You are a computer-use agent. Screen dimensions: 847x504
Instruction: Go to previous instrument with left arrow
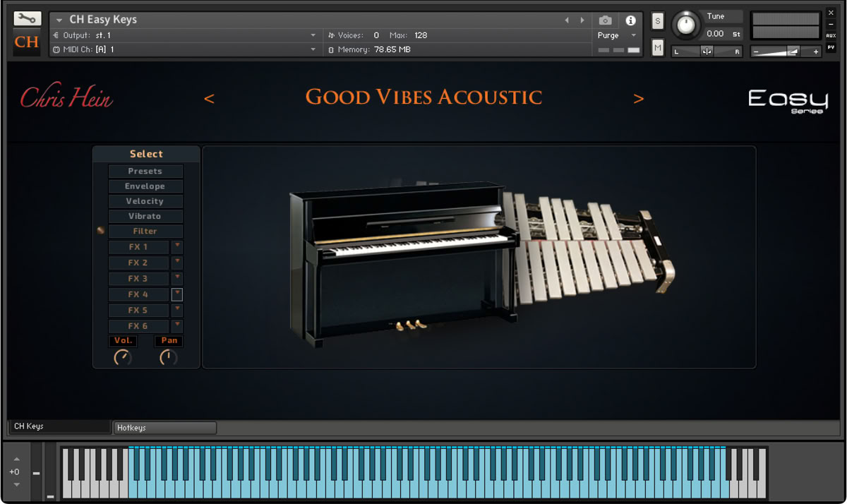(566, 20)
